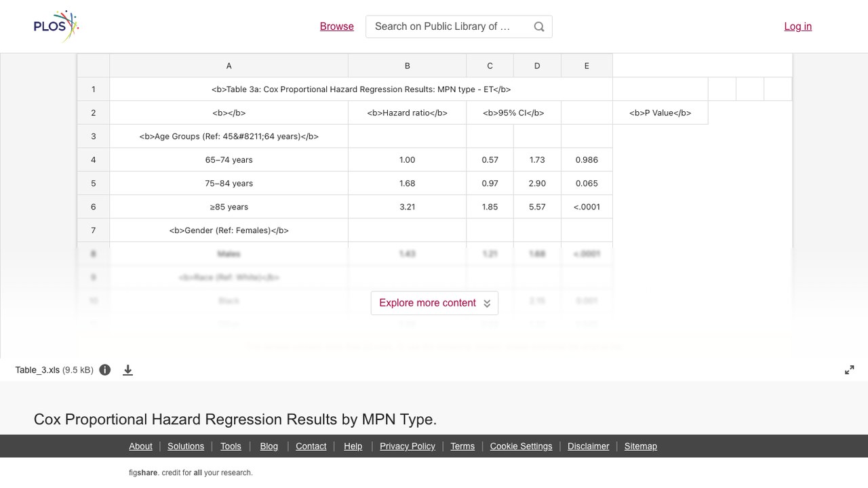Expand the table viewer to fullscreen
This screenshot has width=868, height=488.
point(850,370)
